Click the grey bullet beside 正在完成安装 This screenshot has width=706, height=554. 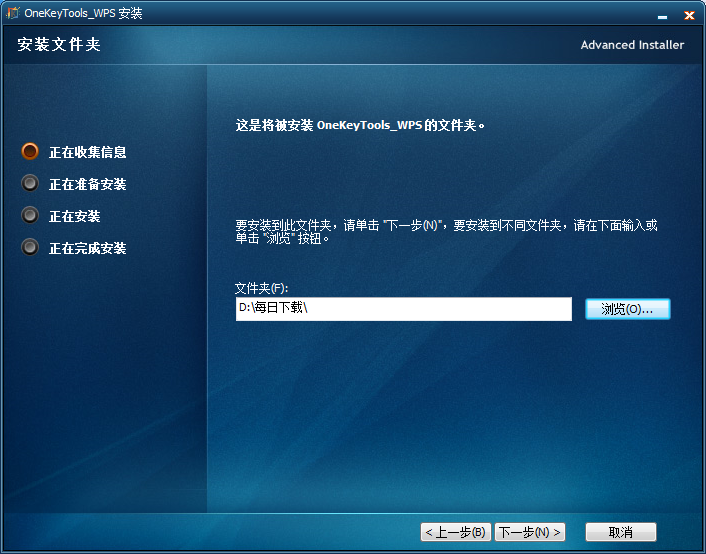point(30,248)
